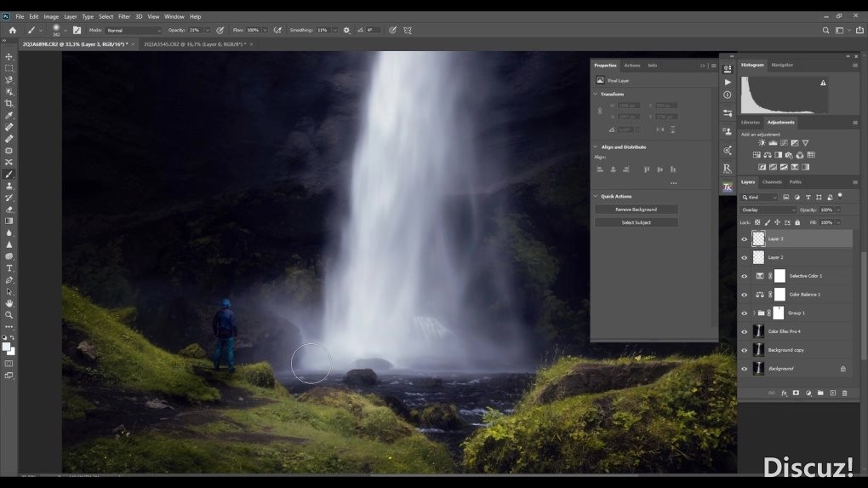
Task: Open Smoothing dropdown arrow
Action: tap(334, 31)
